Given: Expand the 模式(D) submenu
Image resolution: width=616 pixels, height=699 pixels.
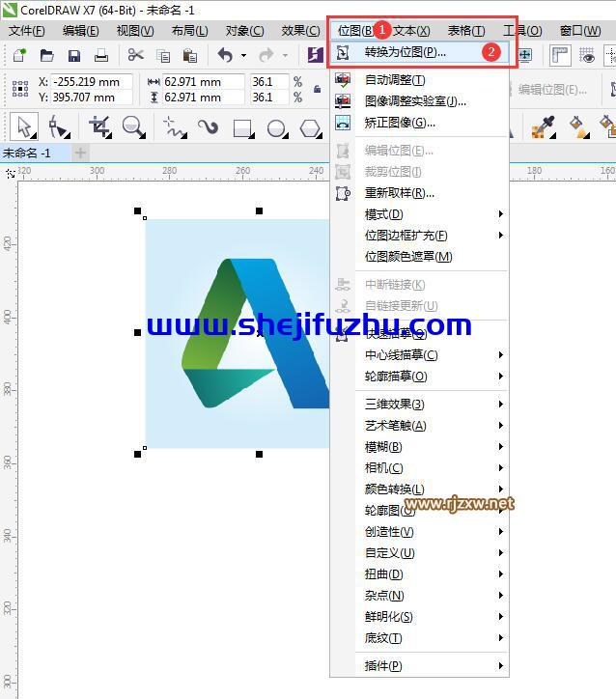Looking at the screenshot, I should [x=500, y=214].
